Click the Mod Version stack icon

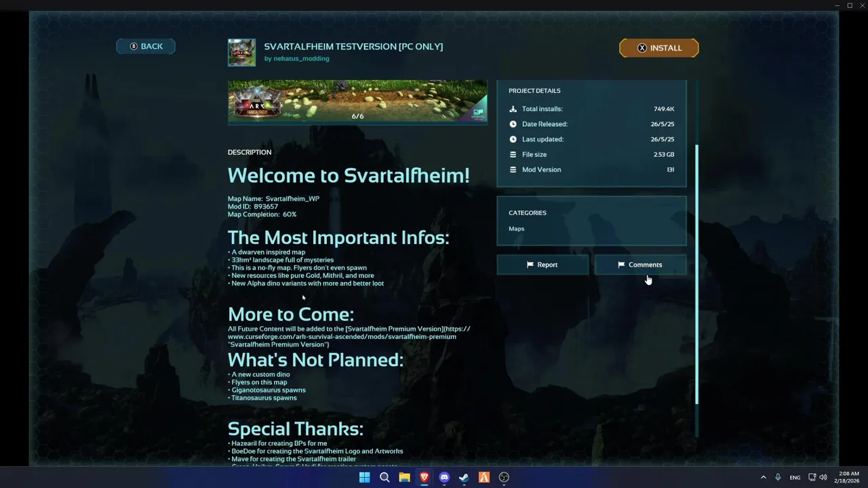point(513,169)
